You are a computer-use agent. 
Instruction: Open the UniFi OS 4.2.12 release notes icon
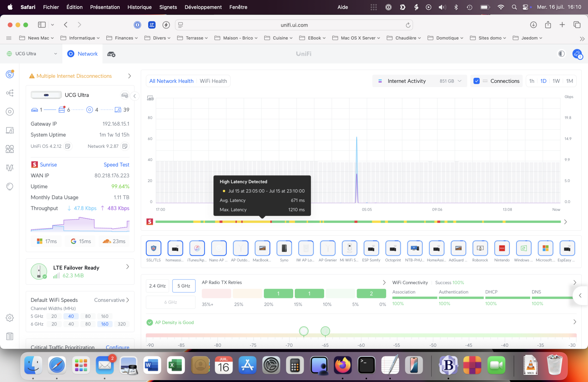click(x=68, y=146)
